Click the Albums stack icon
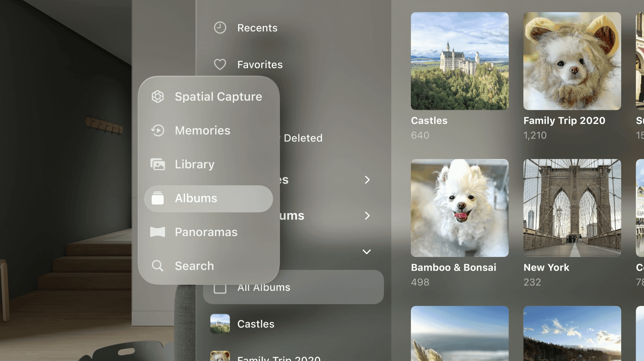Screen dimensions: 644x361 point(158,198)
